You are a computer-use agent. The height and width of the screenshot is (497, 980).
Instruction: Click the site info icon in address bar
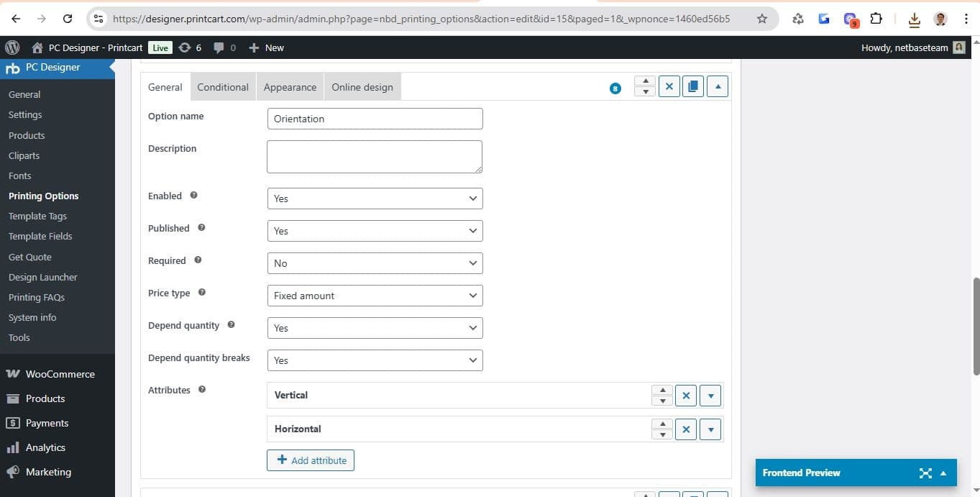click(x=99, y=19)
